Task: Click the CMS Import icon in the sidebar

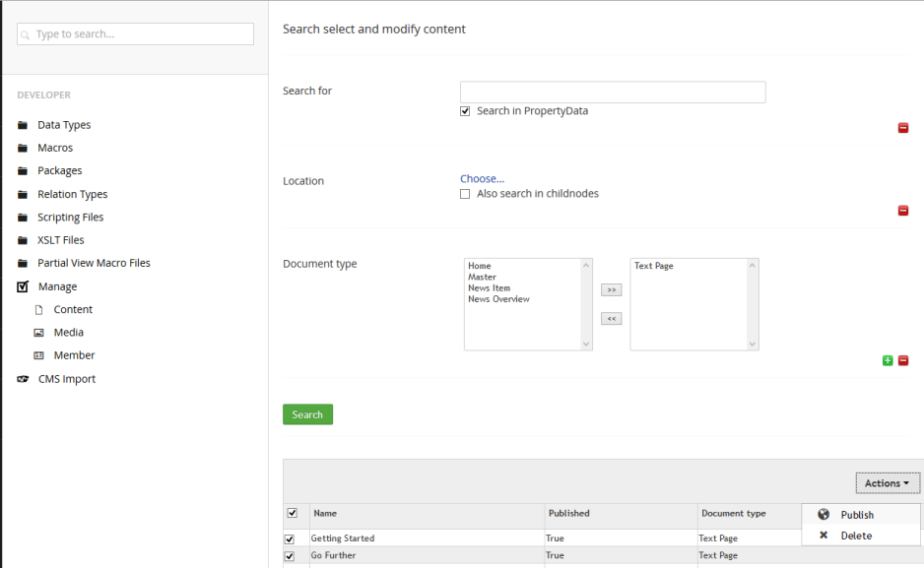Action: point(23,379)
